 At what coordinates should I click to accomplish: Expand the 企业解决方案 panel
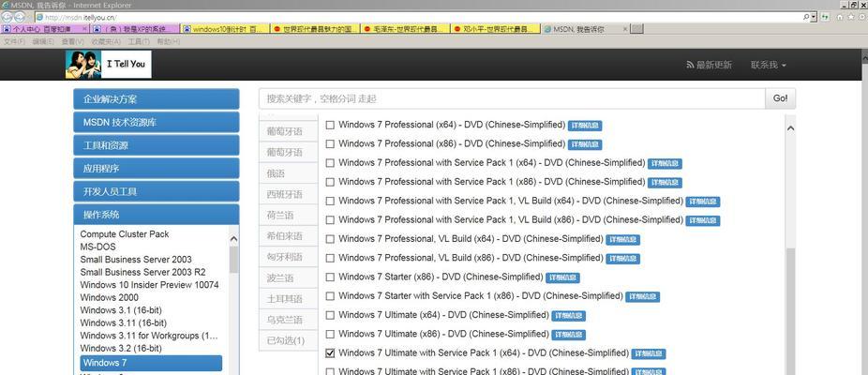pos(157,99)
